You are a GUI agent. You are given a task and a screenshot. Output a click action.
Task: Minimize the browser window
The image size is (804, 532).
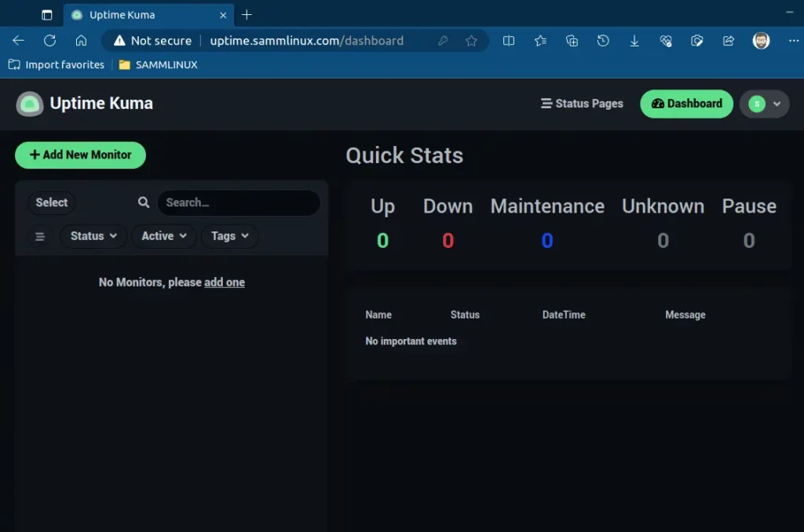[790, 12]
